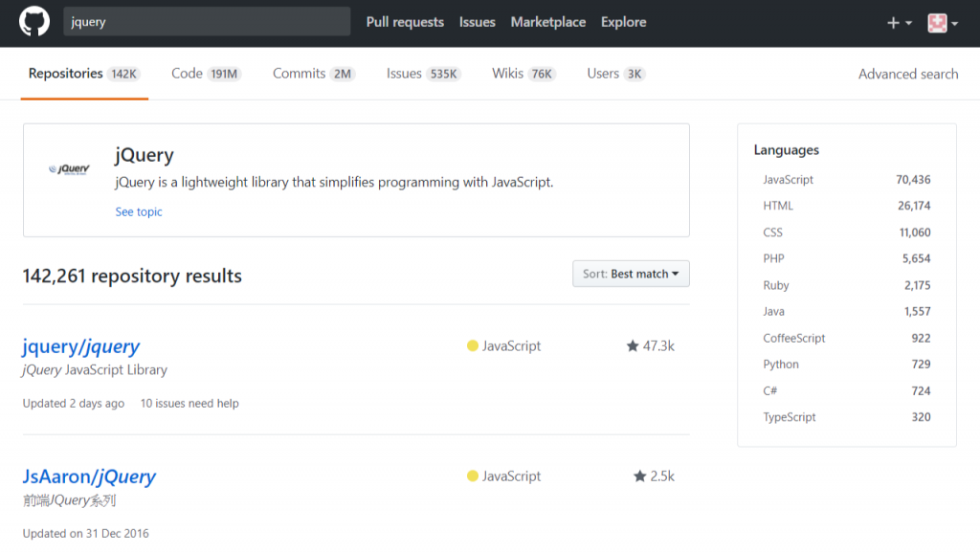Focus the search field containing jquery

pos(207,22)
